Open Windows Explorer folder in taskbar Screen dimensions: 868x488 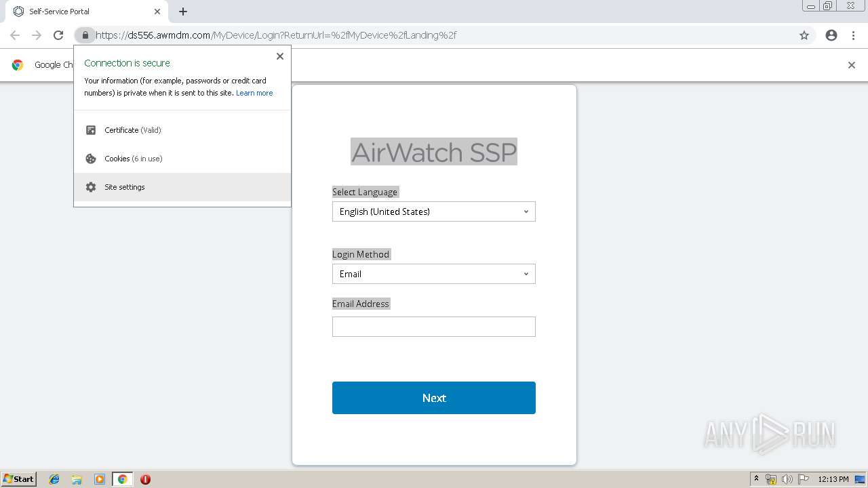(77, 479)
